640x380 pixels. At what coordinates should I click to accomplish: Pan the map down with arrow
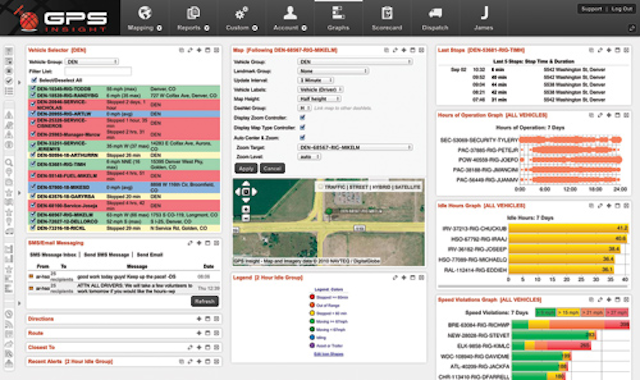point(246,200)
